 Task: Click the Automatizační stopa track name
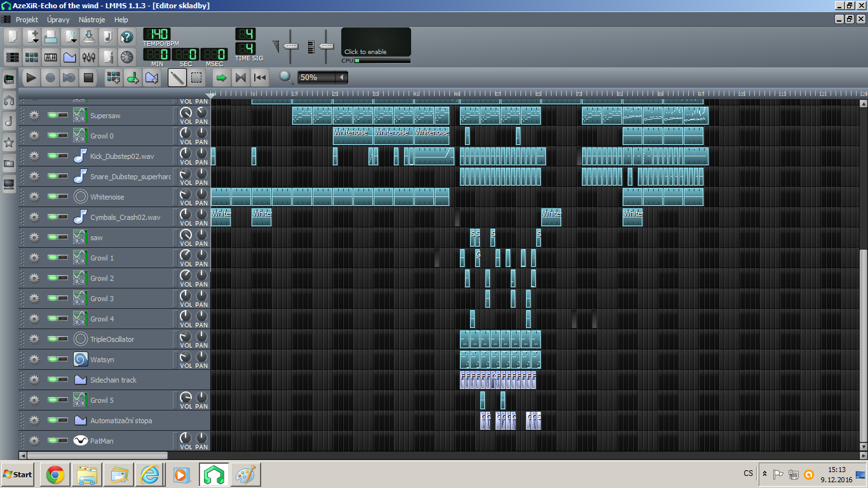(121, 421)
